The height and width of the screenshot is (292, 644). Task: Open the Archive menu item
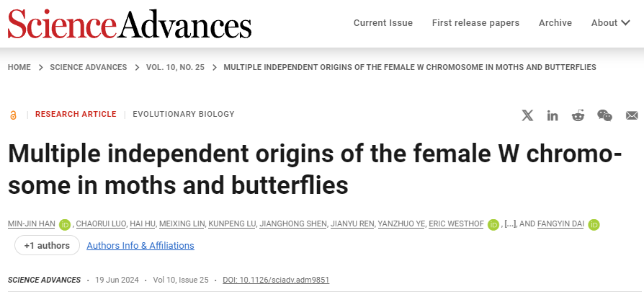click(555, 23)
